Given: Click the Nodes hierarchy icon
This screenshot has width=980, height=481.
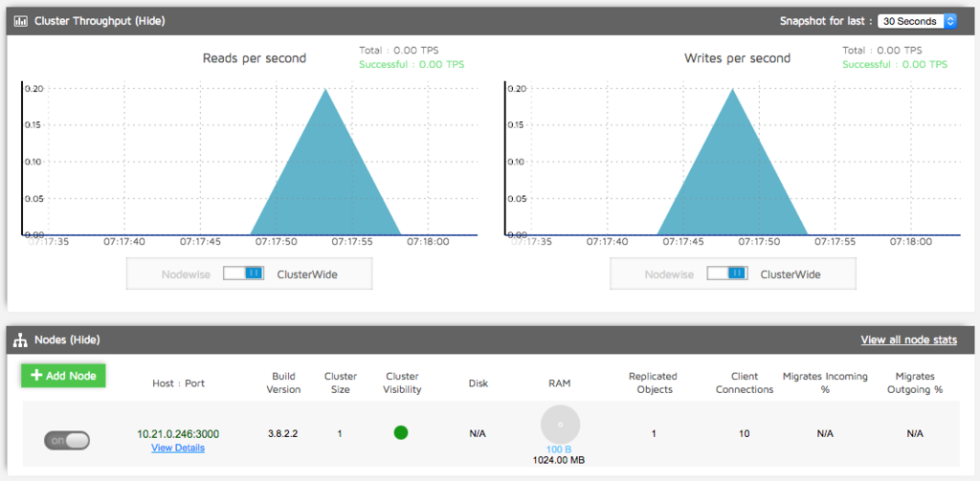Looking at the screenshot, I should [21, 339].
